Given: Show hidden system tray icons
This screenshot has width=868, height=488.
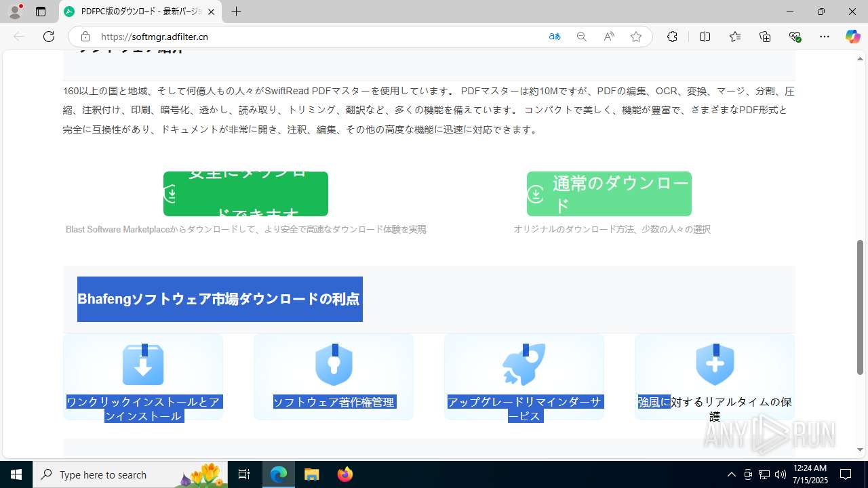Looking at the screenshot, I should 731,474.
